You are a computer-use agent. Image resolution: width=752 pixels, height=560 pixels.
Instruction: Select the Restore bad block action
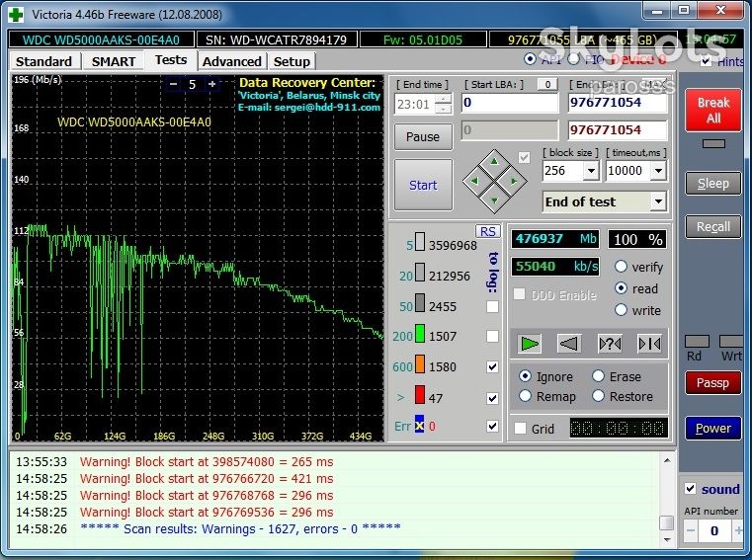tap(598, 396)
